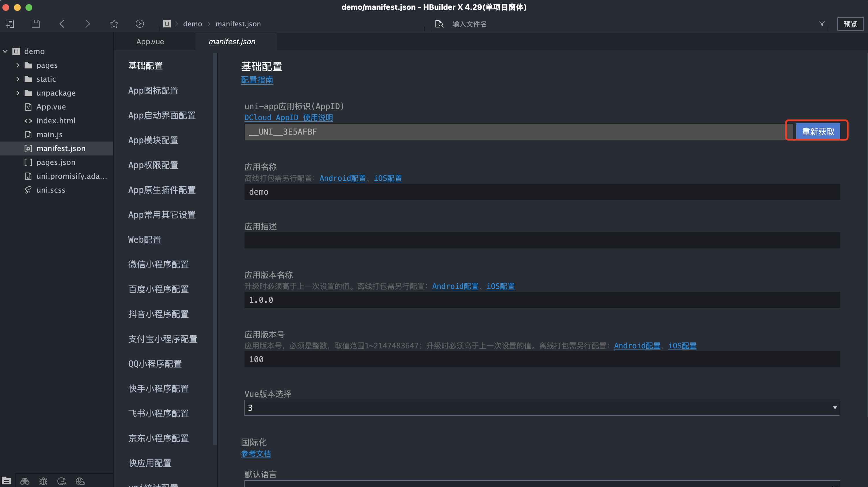Click the bookmark star icon
The image size is (868, 487).
point(114,24)
